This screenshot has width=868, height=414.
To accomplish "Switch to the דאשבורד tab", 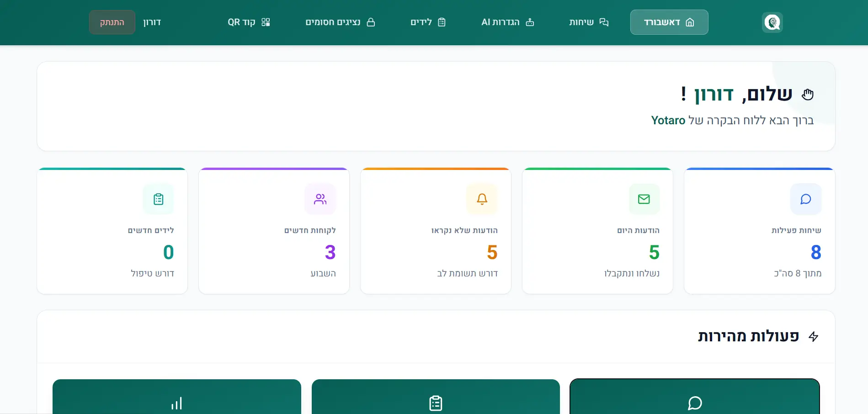I will pos(669,22).
